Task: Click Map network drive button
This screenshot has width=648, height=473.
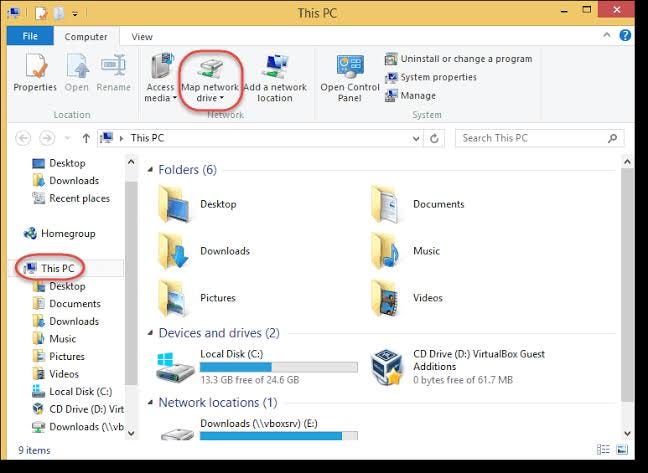Action: coord(210,78)
